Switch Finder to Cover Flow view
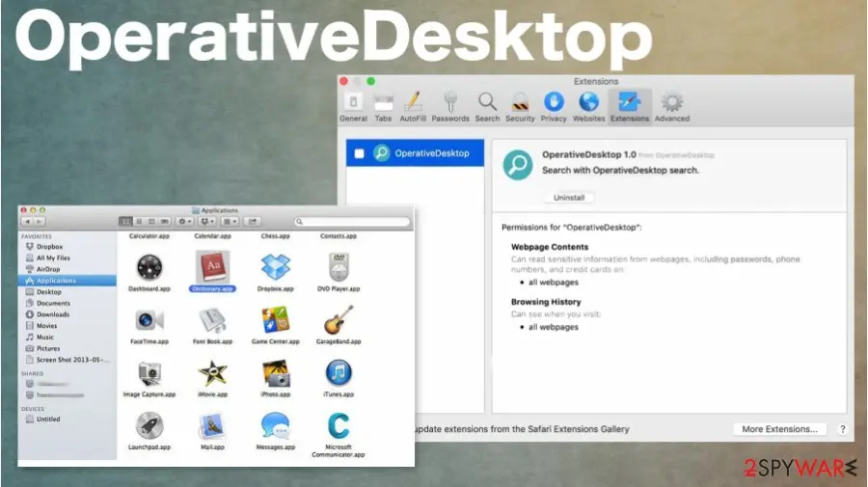This screenshot has height=487, width=868. pos(164,222)
